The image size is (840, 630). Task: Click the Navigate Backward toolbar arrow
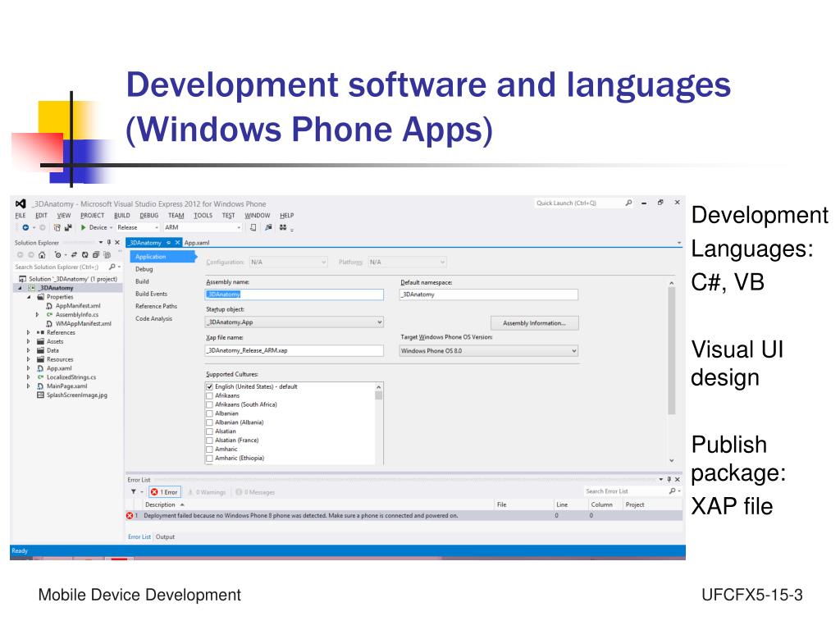[x=25, y=228]
